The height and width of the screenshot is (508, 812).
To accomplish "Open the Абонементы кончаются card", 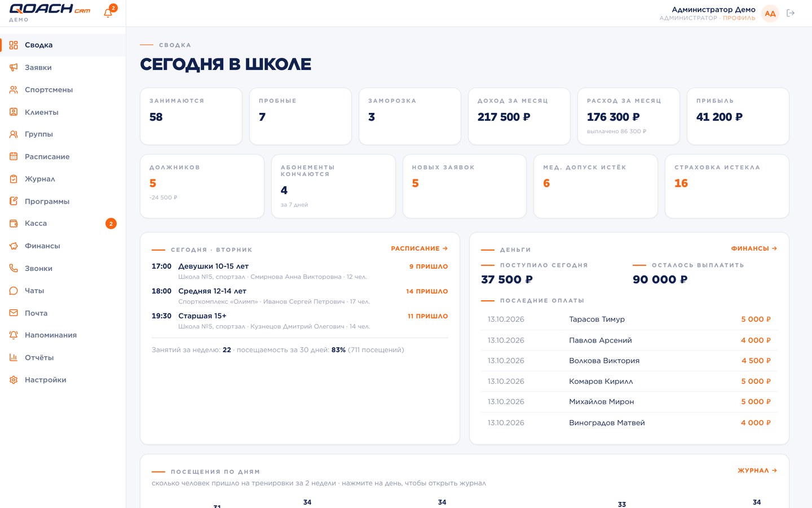I will point(333,186).
